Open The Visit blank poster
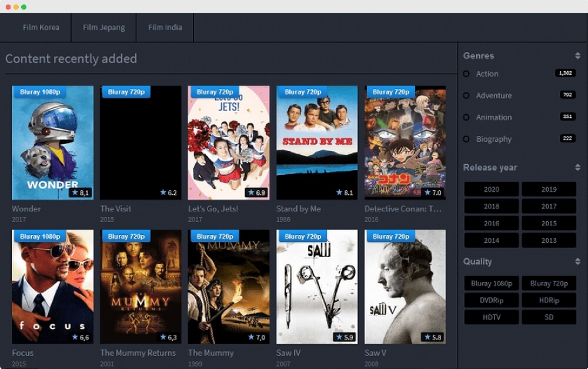 click(141, 142)
